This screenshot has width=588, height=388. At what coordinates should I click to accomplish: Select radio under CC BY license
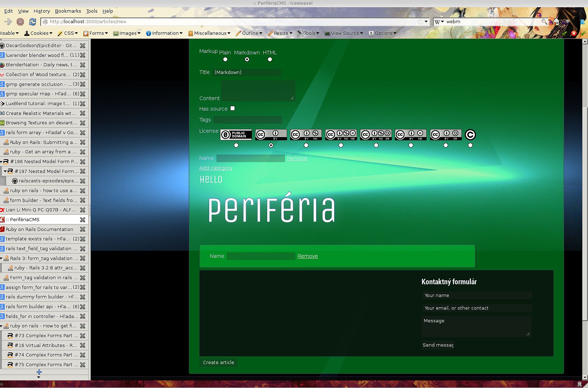coord(271,145)
